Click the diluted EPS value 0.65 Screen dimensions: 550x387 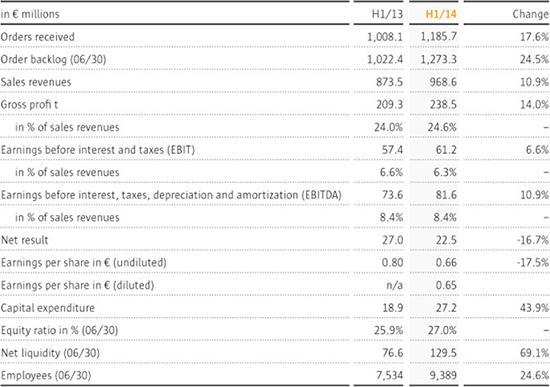[446, 285]
